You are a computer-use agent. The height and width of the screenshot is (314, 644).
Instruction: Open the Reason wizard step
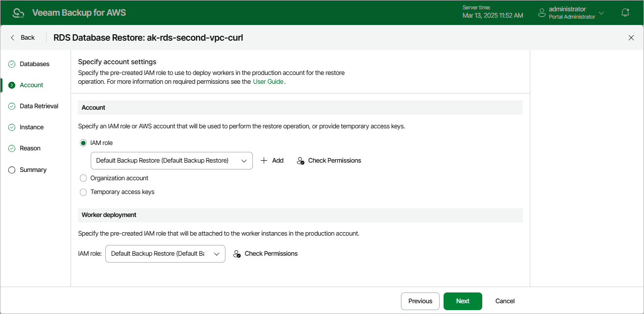pos(30,148)
